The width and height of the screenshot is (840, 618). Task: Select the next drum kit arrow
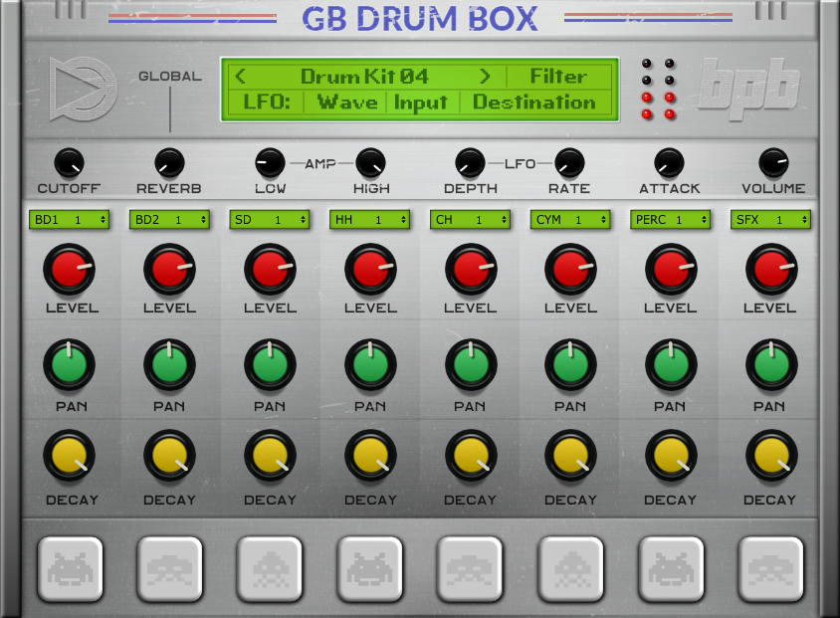485,77
